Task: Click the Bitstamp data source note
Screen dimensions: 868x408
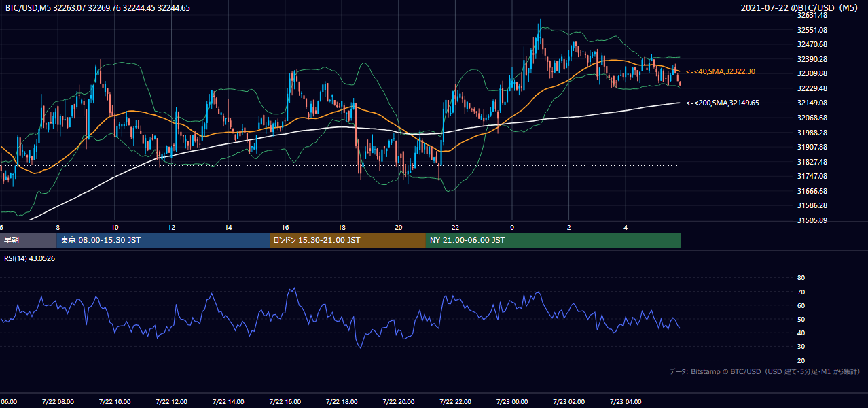Action: 765,371
